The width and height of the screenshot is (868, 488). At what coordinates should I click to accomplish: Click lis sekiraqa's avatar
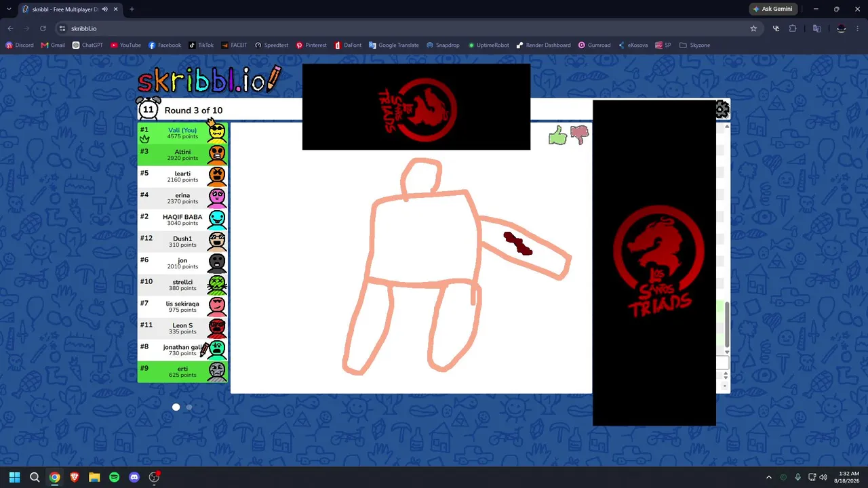[x=217, y=306]
